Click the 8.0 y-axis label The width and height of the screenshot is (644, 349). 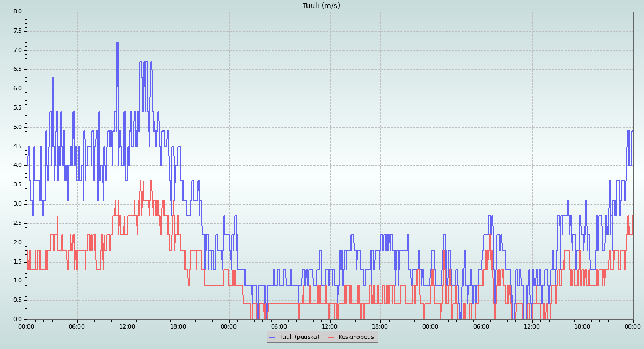tap(17, 12)
